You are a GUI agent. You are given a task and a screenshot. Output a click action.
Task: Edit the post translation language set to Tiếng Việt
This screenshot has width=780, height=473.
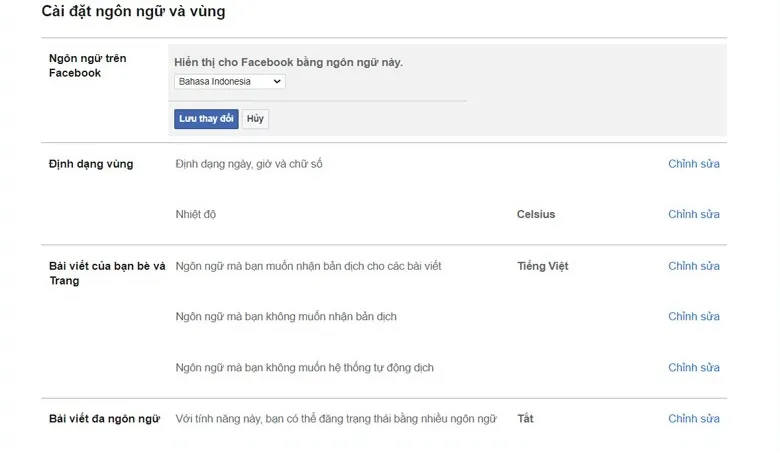pyautogui.click(x=693, y=266)
